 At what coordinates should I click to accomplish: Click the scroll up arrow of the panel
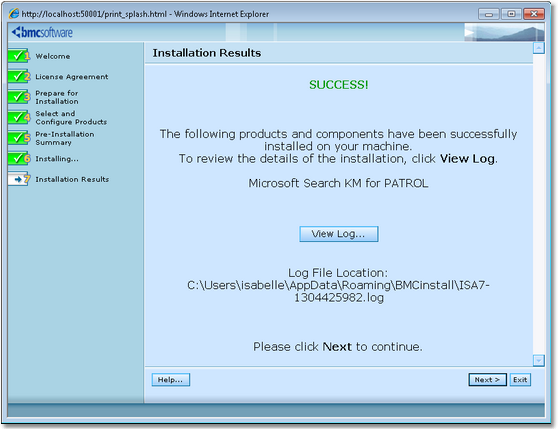pyautogui.click(x=538, y=48)
